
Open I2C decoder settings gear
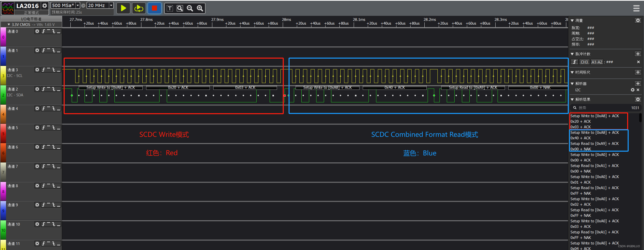(x=632, y=90)
